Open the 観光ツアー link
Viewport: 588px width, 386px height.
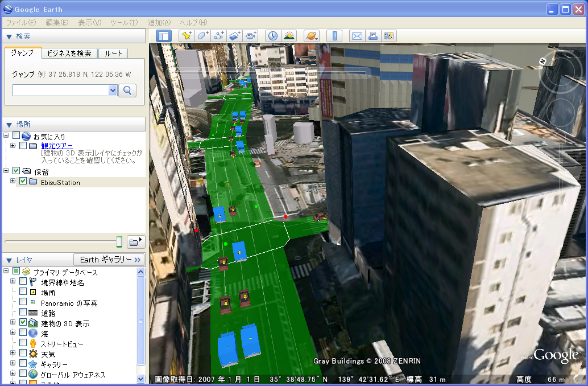[57, 146]
